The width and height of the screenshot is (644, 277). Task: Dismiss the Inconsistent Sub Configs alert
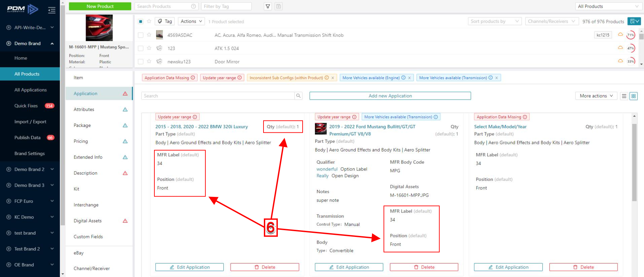coord(333,78)
